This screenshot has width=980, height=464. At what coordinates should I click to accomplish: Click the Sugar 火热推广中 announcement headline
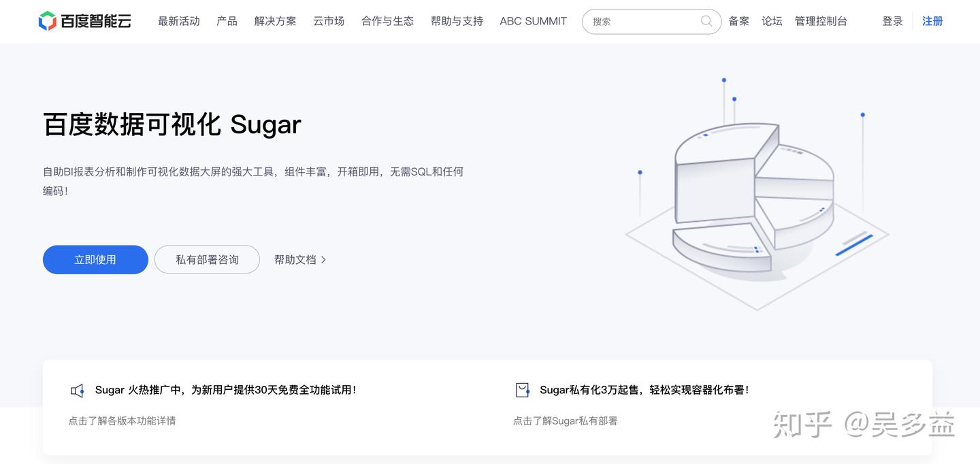(226, 390)
